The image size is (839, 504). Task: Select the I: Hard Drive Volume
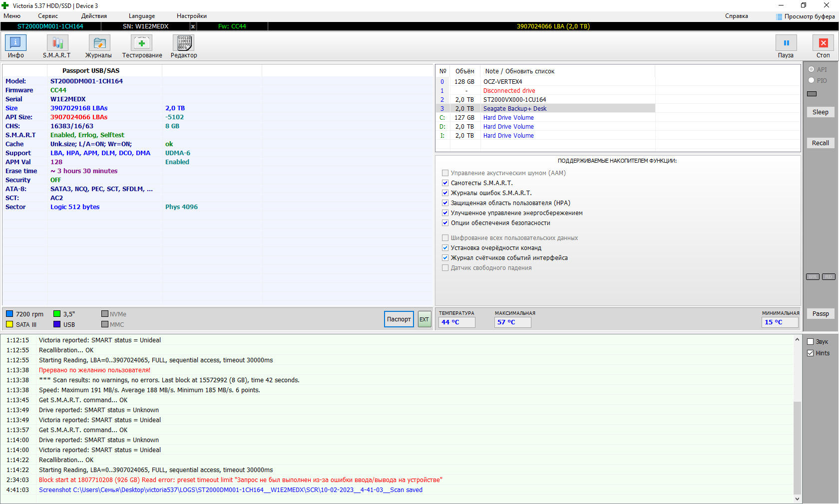pyautogui.click(x=545, y=136)
